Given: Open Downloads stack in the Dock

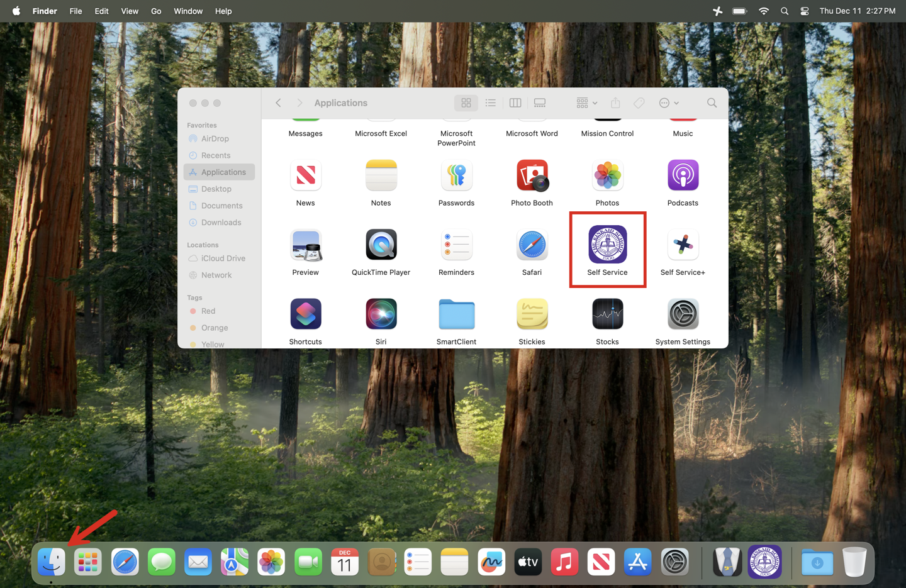Looking at the screenshot, I should point(817,562).
